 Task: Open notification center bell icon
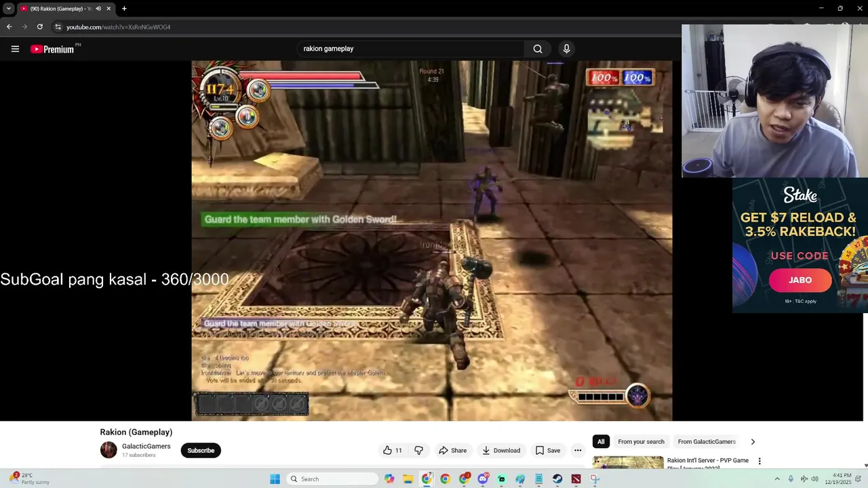point(858,479)
